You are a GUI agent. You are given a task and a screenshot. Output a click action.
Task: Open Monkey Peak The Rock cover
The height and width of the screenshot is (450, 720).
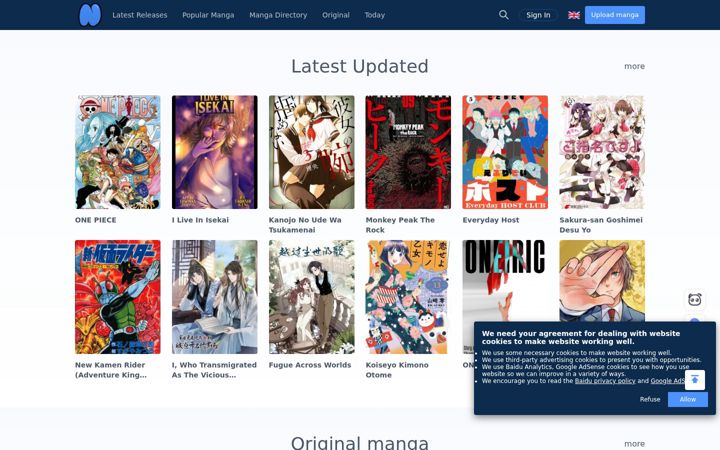408,152
